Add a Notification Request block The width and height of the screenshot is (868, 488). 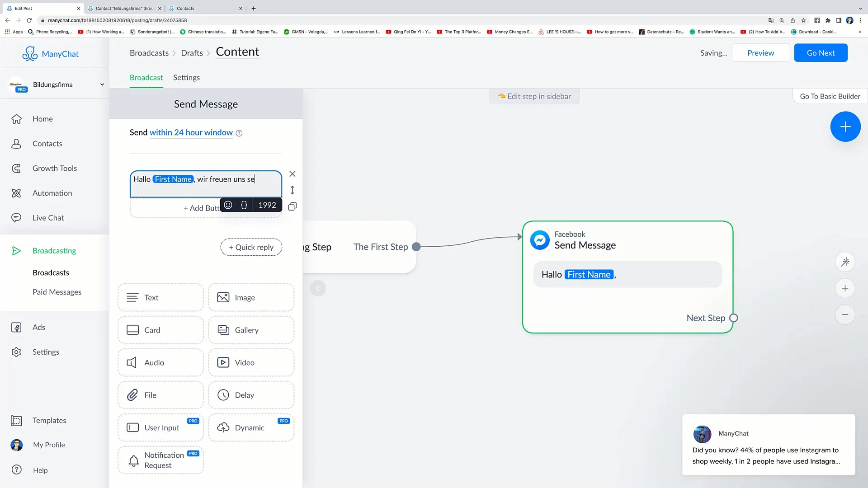[160, 460]
